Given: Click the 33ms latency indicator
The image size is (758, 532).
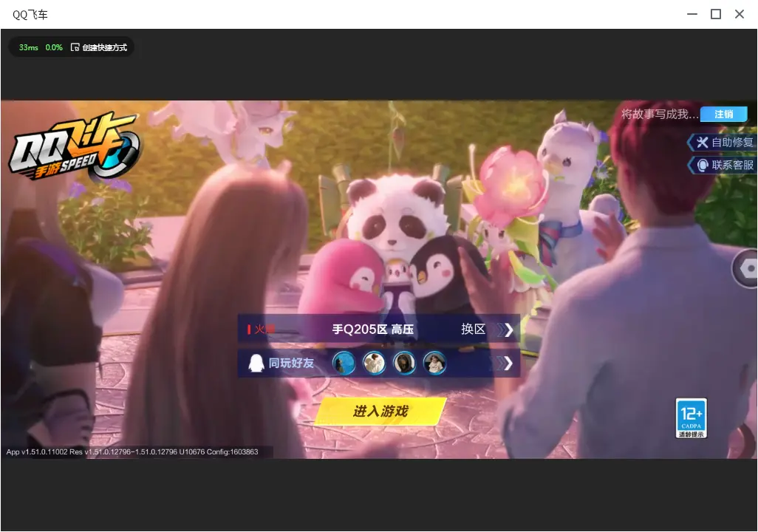Looking at the screenshot, I should coord(29,47).
